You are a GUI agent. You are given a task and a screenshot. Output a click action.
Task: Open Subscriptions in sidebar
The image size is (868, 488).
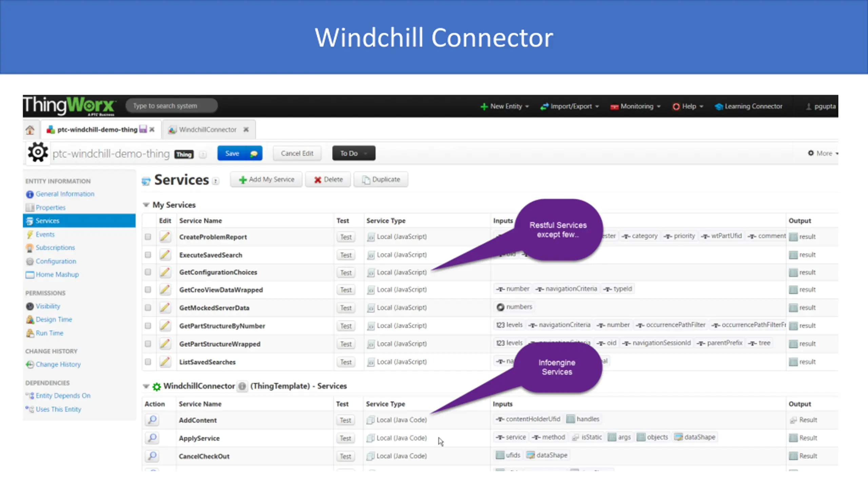coord(55,247)
